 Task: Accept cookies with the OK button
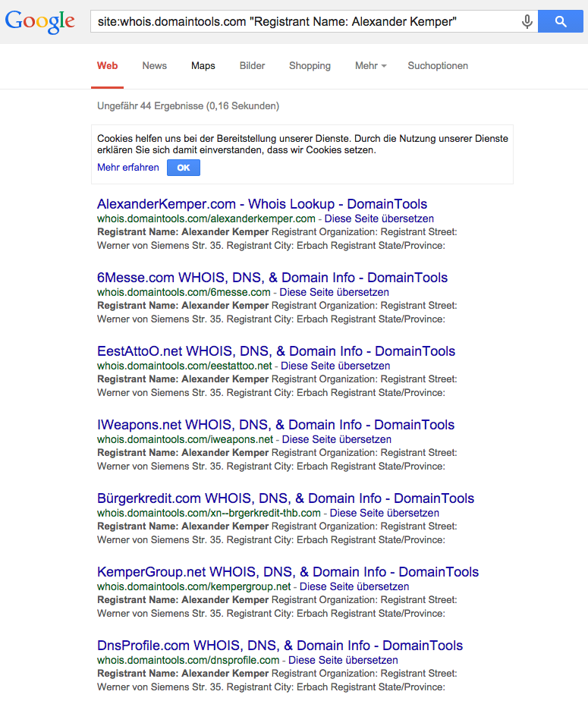coord(184,168)
